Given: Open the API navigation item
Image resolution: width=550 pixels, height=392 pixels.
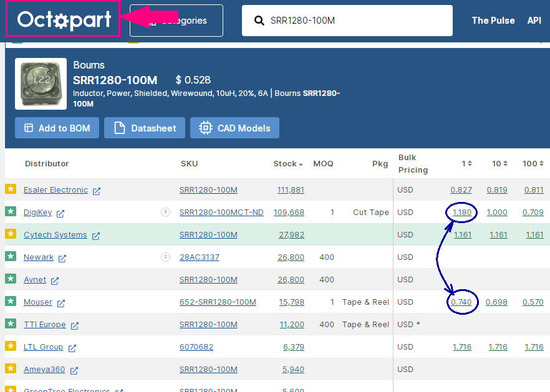Looking at the screenshot, I should coord(534,21).
